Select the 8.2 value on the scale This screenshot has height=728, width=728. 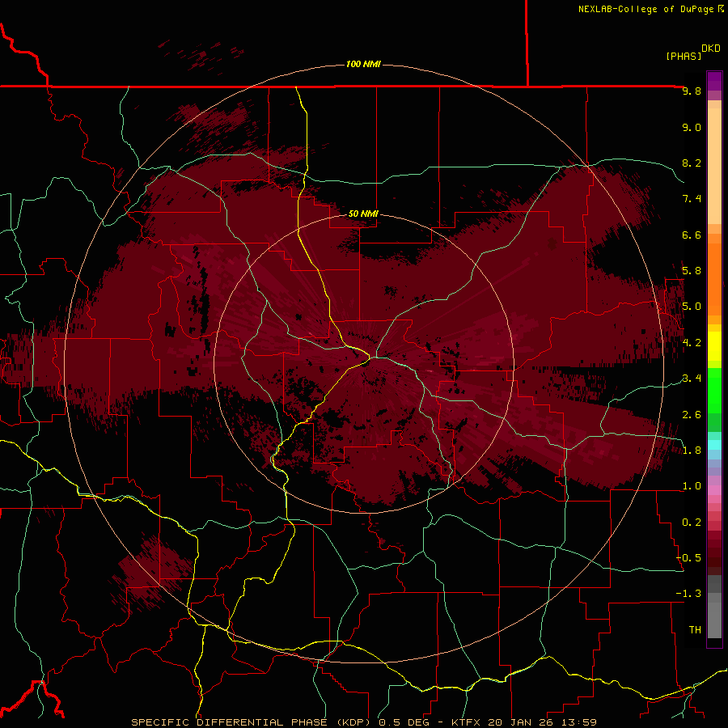[692, 163]
